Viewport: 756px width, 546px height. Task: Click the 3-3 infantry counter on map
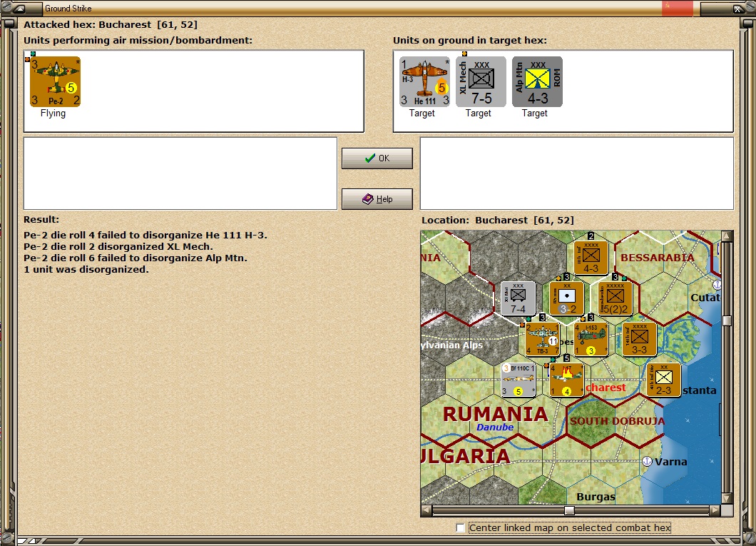639,339
